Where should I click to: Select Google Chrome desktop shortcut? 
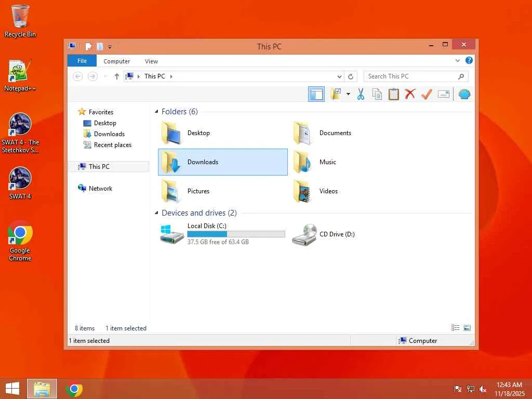pyautogui.click(x=20, y=241)
